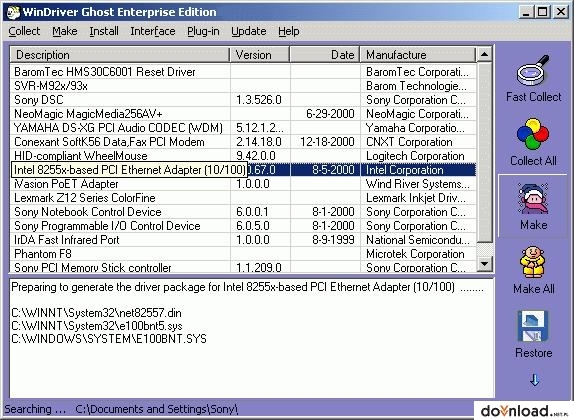Image resolution: width=574 pixels, height=420 pixels.
Task: Select iVasion PoET Adapter row
Action: (243, 184)
